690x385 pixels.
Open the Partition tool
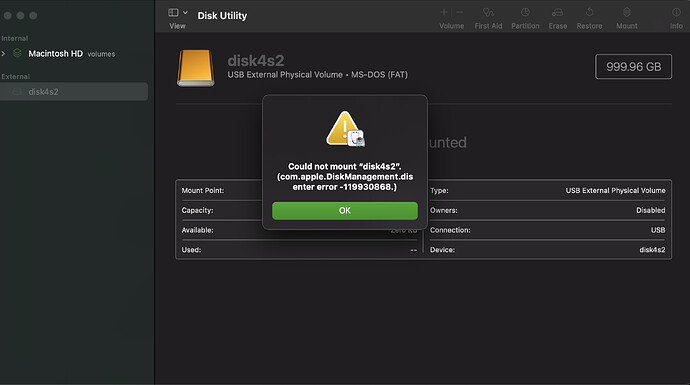pyautogui.click(x=525, y=13)
